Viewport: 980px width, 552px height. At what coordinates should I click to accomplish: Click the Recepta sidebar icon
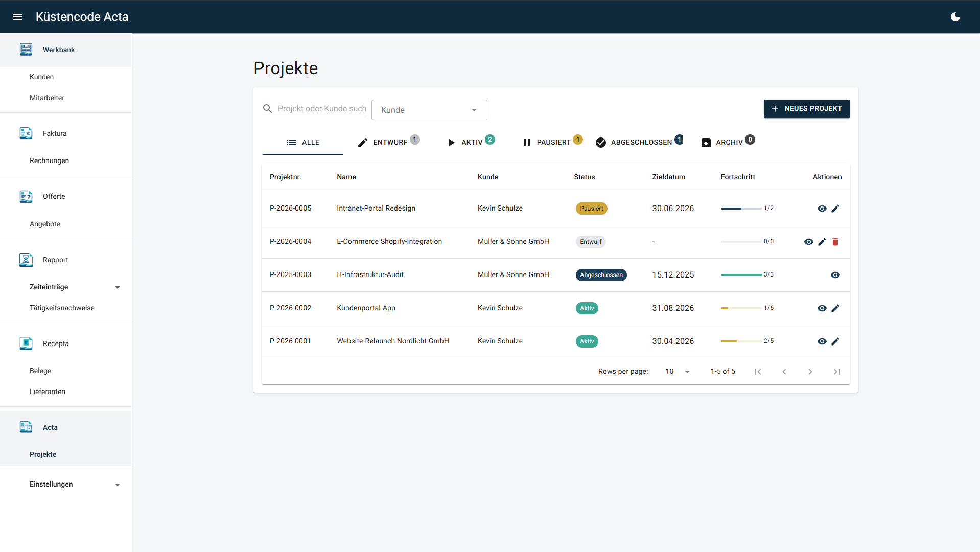(26, 343)
